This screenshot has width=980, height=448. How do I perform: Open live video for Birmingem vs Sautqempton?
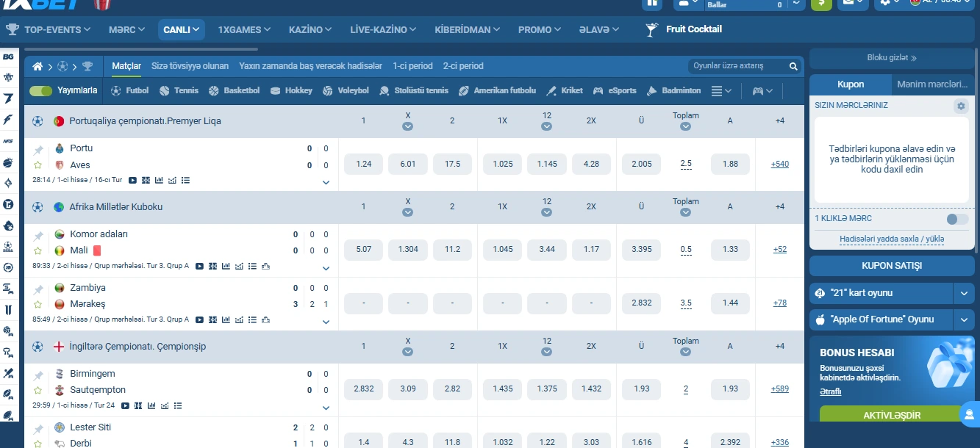click(x=125, y=405)
